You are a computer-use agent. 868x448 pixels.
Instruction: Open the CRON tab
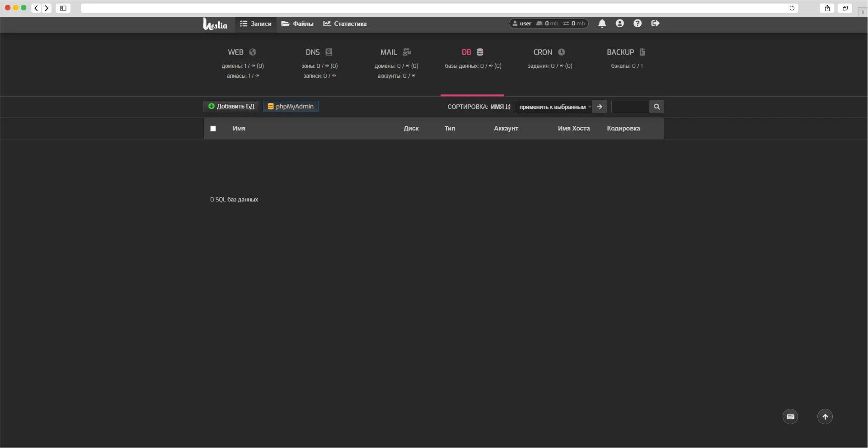coord(549,52)
